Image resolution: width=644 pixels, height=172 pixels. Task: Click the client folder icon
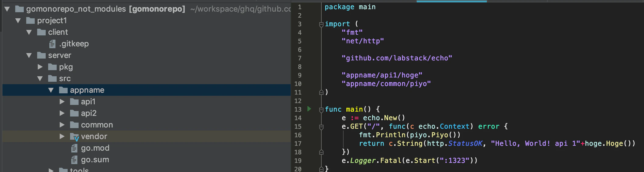point(41,32)
